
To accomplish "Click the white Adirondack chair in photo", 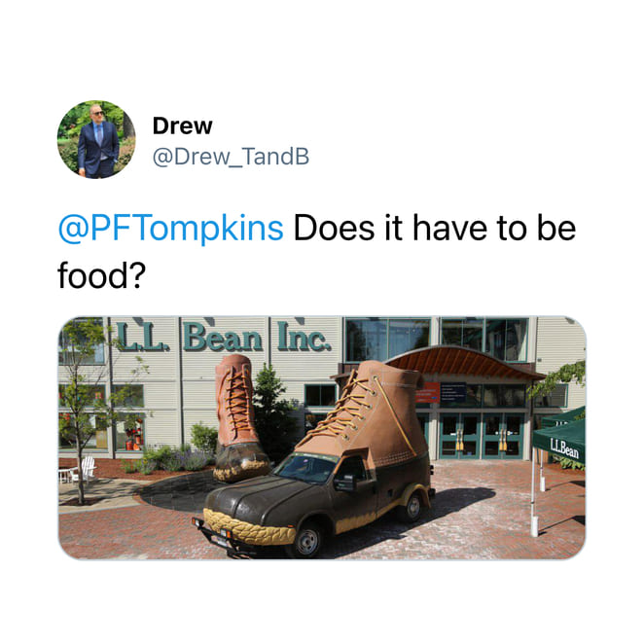I will point(87,467).
